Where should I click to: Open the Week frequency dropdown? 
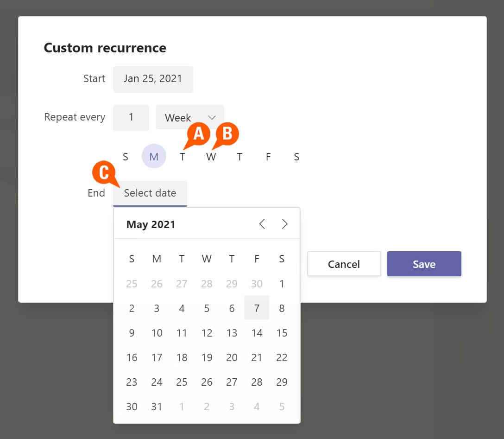(190, 118)
